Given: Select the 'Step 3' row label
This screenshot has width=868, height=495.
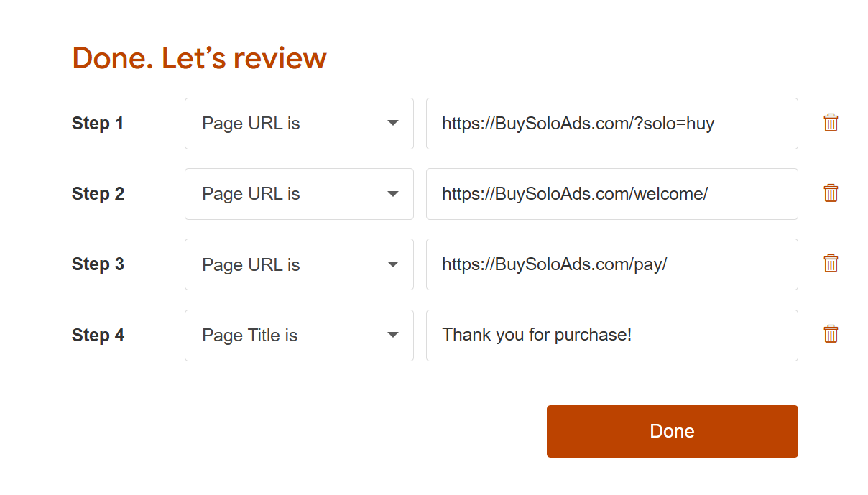Looking at the screenshot, I should (x=98, y=264).
